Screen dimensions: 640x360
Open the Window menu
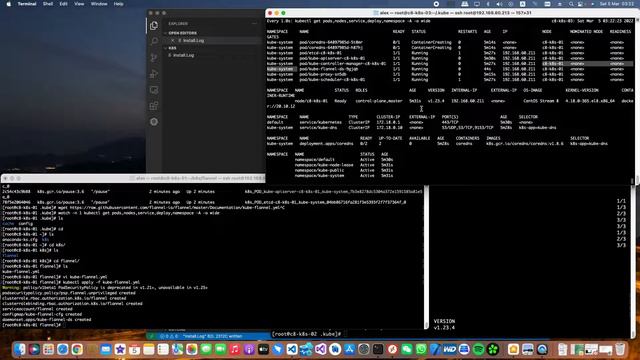tap(99, 4)
